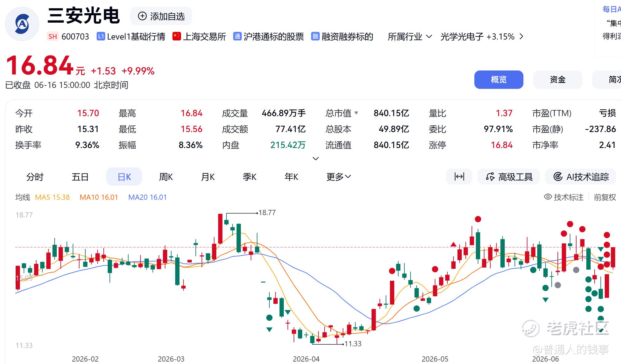Click the Sanan Optoelectronics company logo
The image size is (621, 364).
[22, 24]
